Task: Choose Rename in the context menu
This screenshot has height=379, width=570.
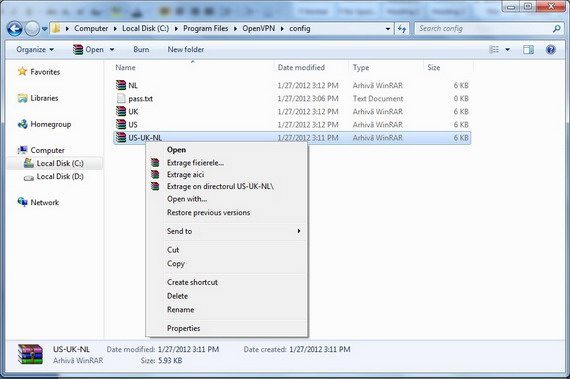Action: coord(227,310)
